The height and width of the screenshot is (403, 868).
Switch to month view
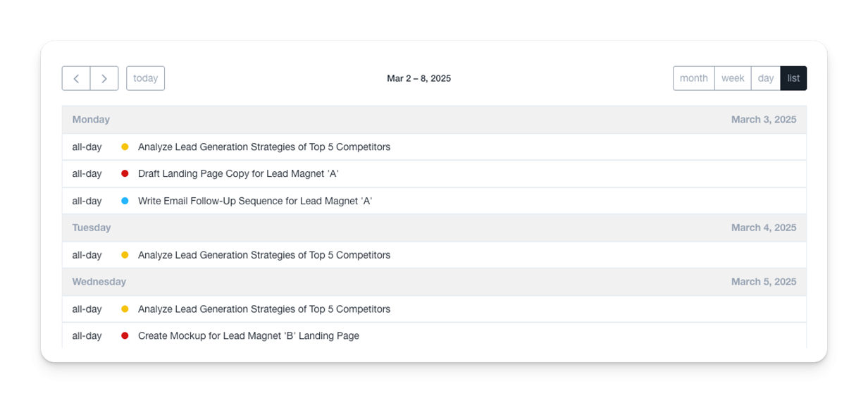693,78
